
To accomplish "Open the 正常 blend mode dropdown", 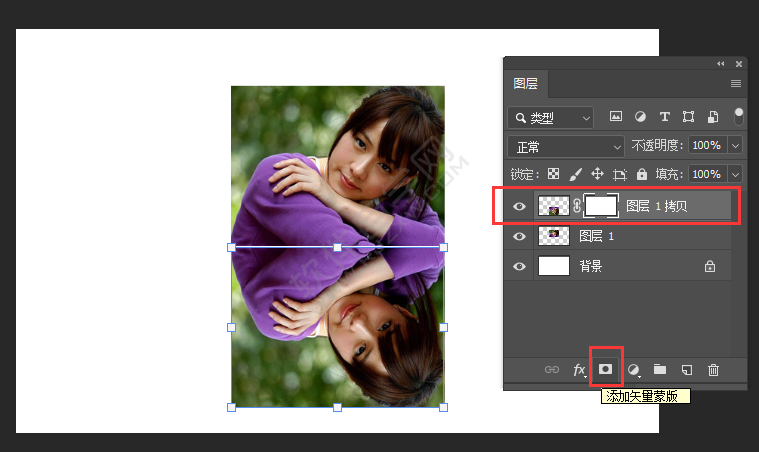I will coord(565,147).
